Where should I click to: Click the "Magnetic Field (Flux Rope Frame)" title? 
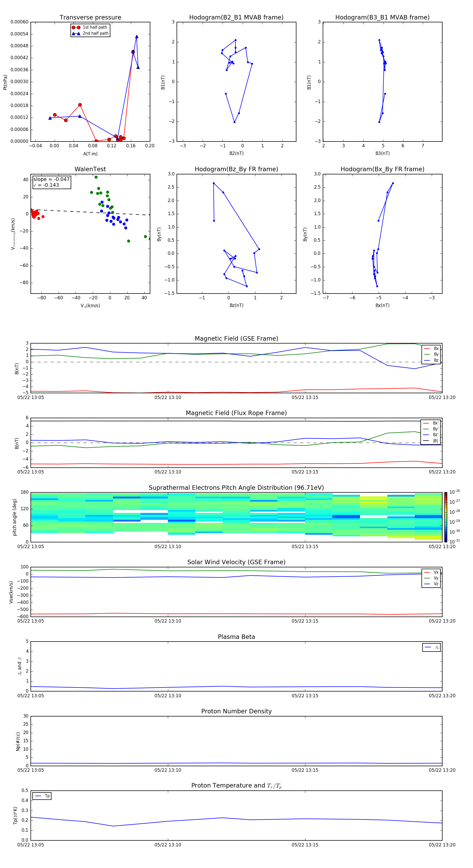tap(236, 413)
